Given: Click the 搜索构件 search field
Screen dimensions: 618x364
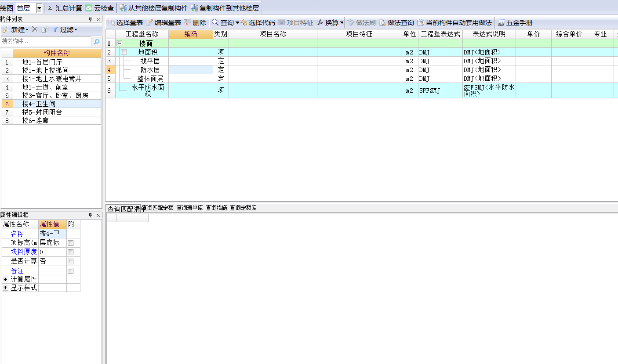Looking at the screenshot, I should 46,41.
